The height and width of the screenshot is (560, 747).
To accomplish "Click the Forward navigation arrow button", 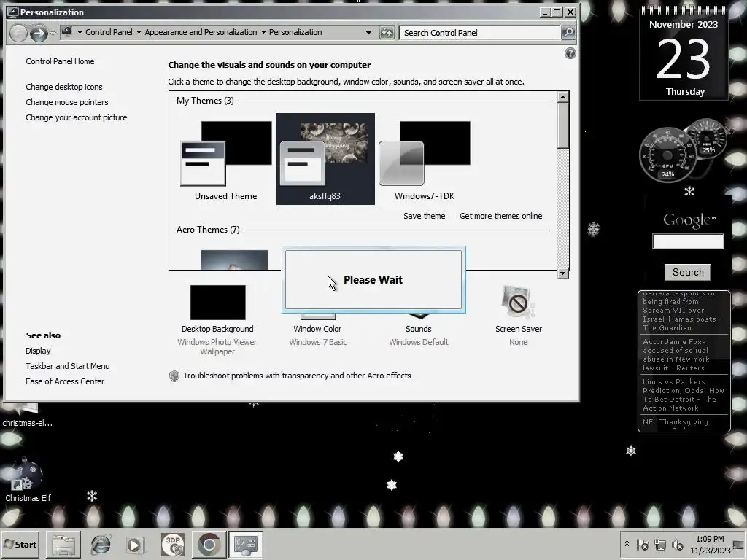I will click(x=39, y=33).
